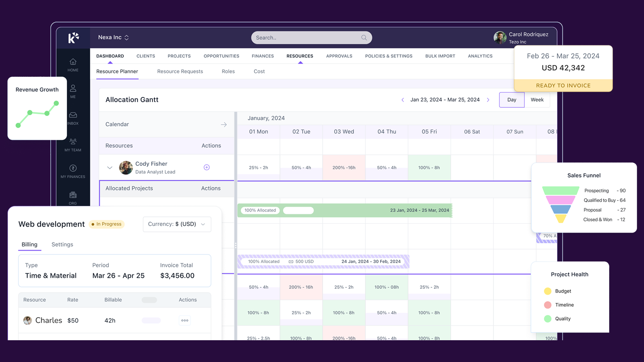Open the Nexa Inc company switcher

[x=113, y=38]
